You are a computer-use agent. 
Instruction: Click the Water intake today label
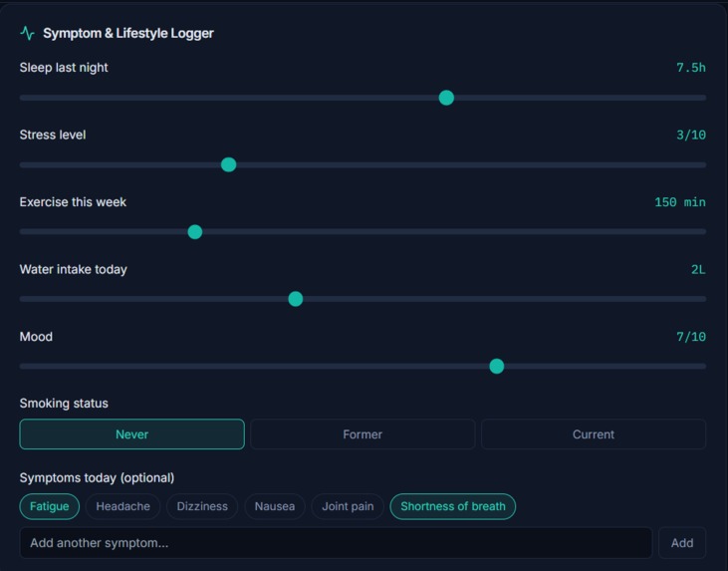click(x=74, y=269)
